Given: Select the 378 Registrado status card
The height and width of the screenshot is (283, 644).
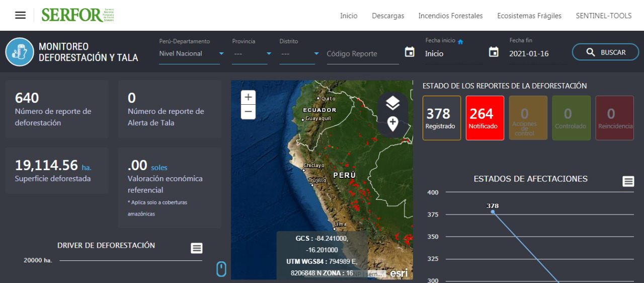Looking at the screenshot, I should pos(442,118).
